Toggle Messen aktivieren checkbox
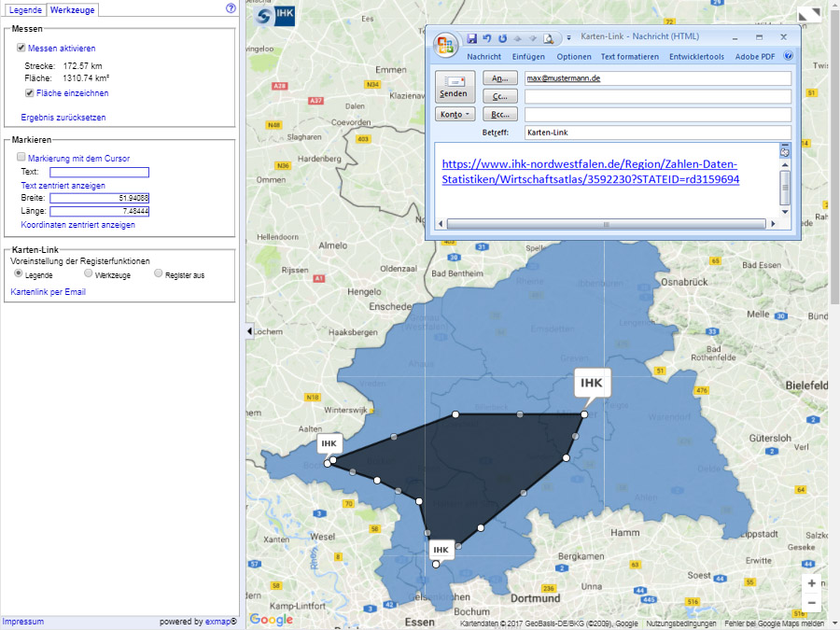Screen dimensions: 840x630 (x=21, y=48)
